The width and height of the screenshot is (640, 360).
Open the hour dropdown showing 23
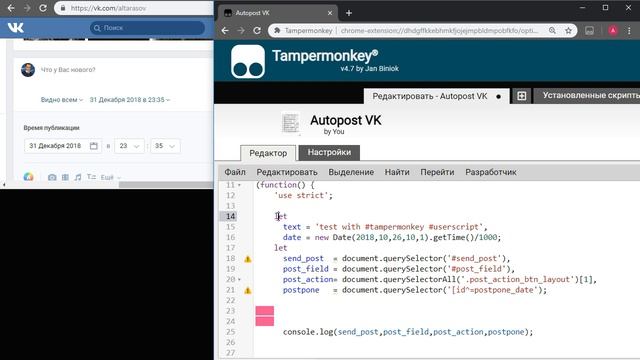point(129,146)
